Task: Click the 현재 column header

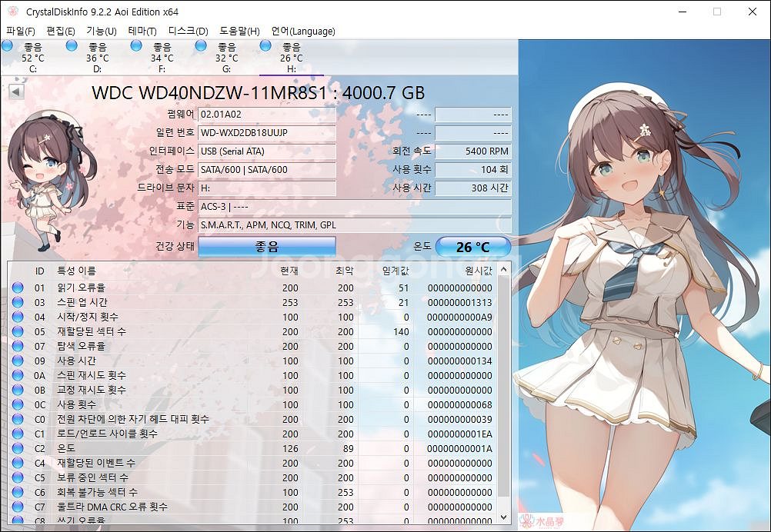Action: pyautogui.click(x=289, y=271)
